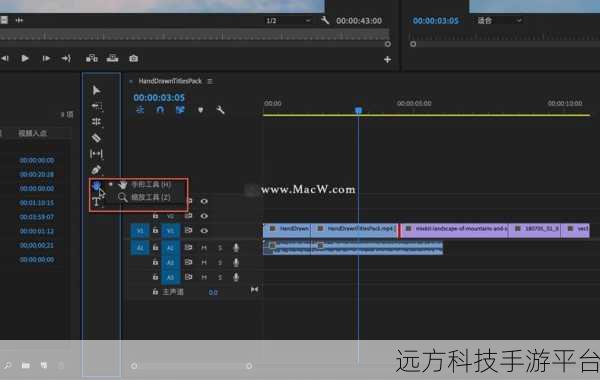Toggle V3 track output eye
Image resolution: width=600 pixels, height=380 pixels.
[x=204, y=201]
